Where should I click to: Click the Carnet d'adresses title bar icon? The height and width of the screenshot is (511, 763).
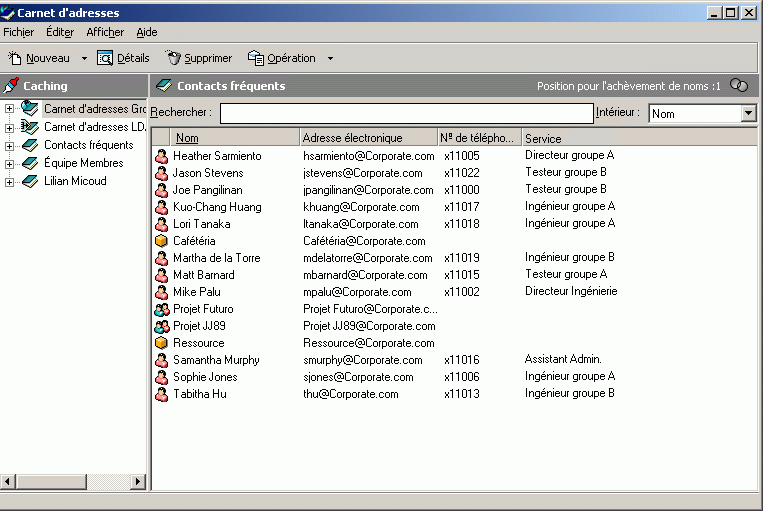pyautogui.click(x=8, y=13)
